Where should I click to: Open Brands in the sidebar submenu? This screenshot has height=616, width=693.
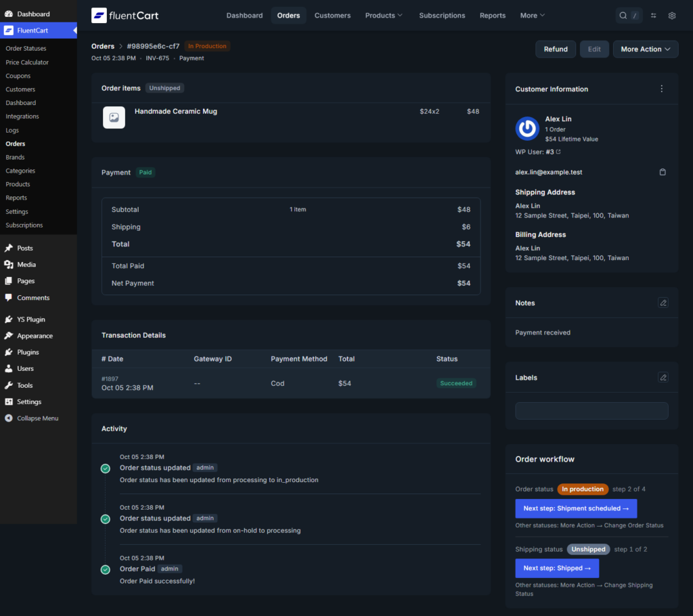[15, 157]
